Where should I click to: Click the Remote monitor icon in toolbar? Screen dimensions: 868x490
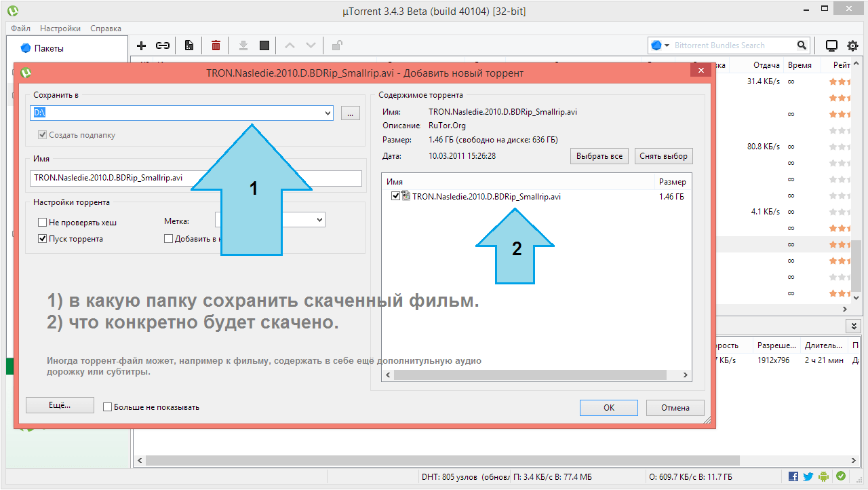(x=831, y=45)
